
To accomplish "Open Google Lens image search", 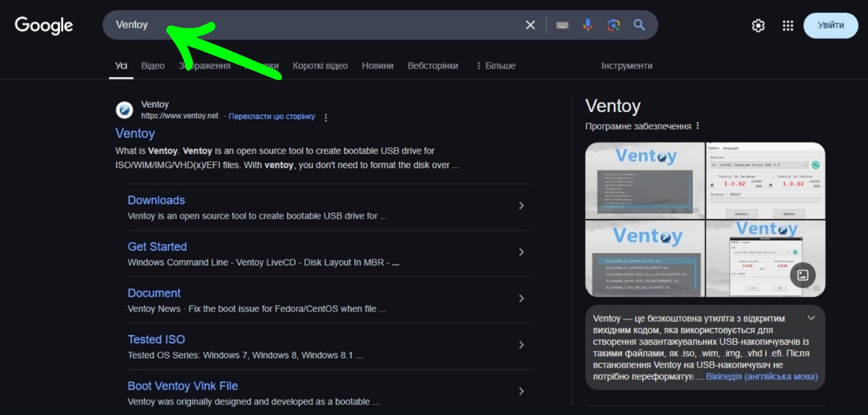I will [614, 25].
